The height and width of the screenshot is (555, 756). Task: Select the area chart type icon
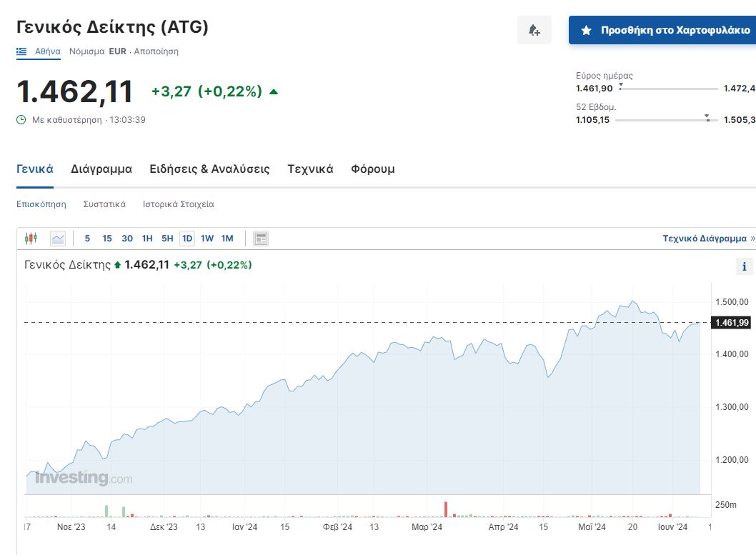pyautogui.click(x=58, y=239)
